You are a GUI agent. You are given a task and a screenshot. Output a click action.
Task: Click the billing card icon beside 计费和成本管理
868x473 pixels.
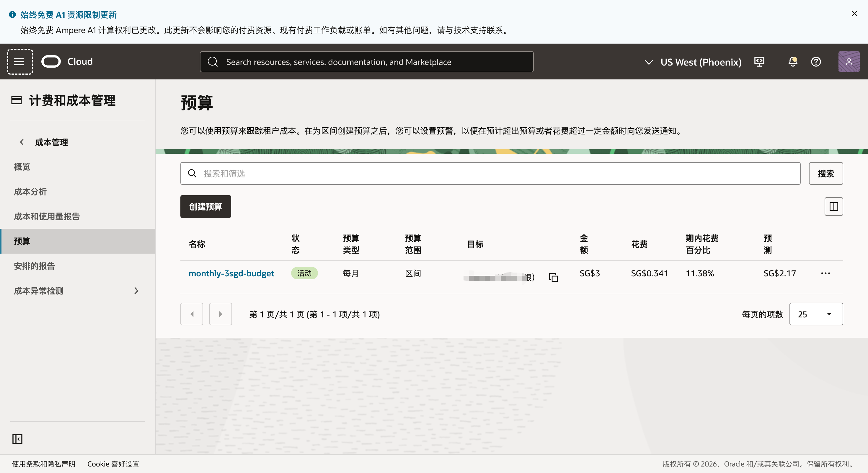click(x=17, y=100)
